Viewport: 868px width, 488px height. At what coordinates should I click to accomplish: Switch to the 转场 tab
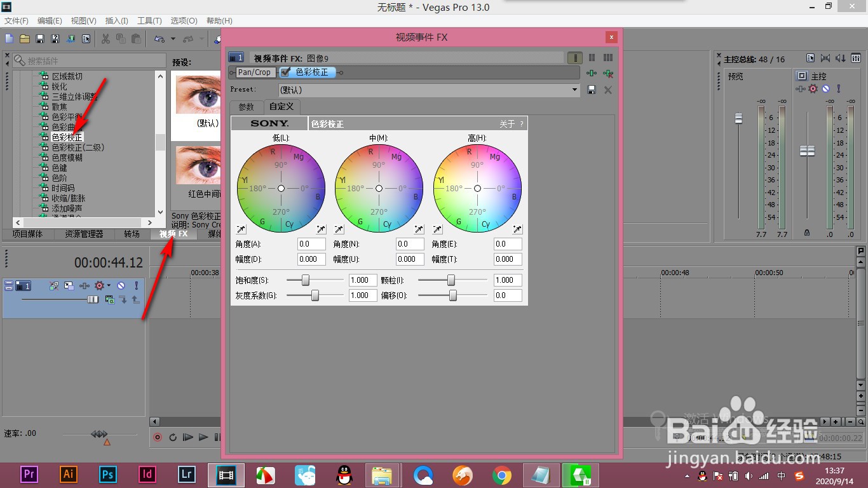coord(132,234)
